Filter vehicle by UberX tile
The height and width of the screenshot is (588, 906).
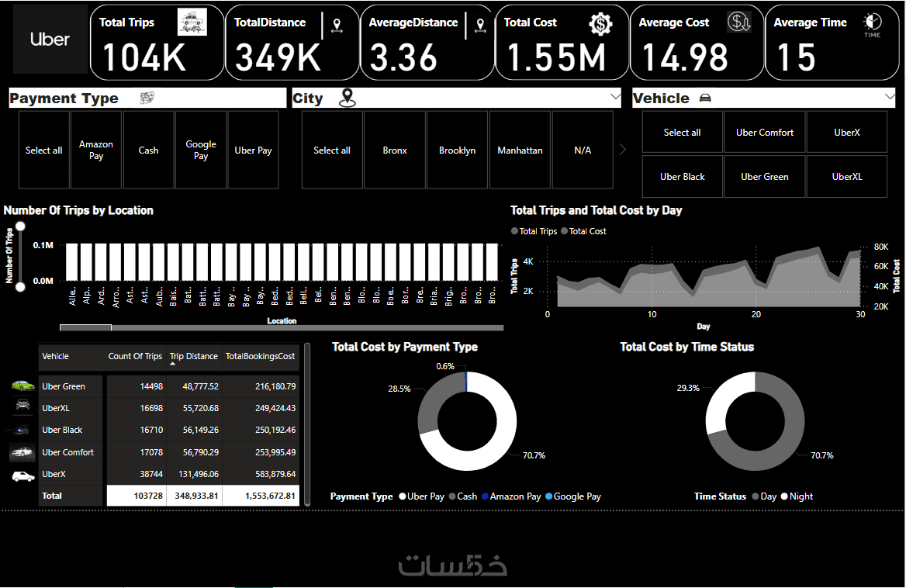click(847, 133)
